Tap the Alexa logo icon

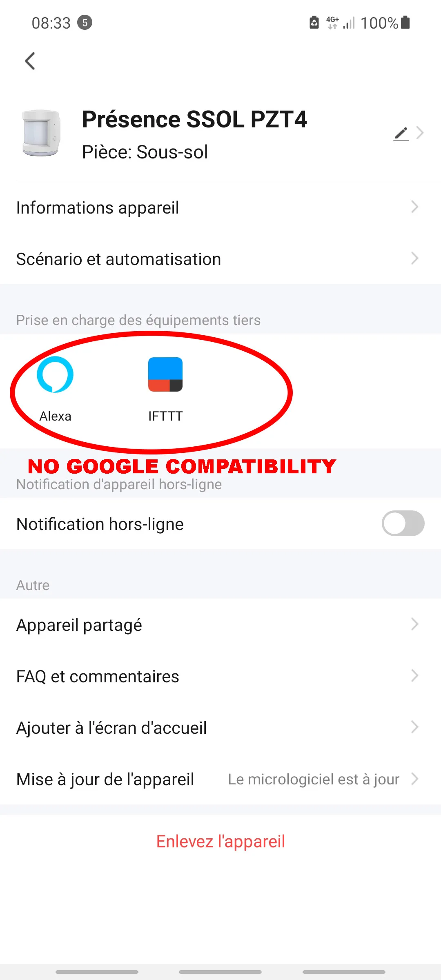tap(55, 374)
